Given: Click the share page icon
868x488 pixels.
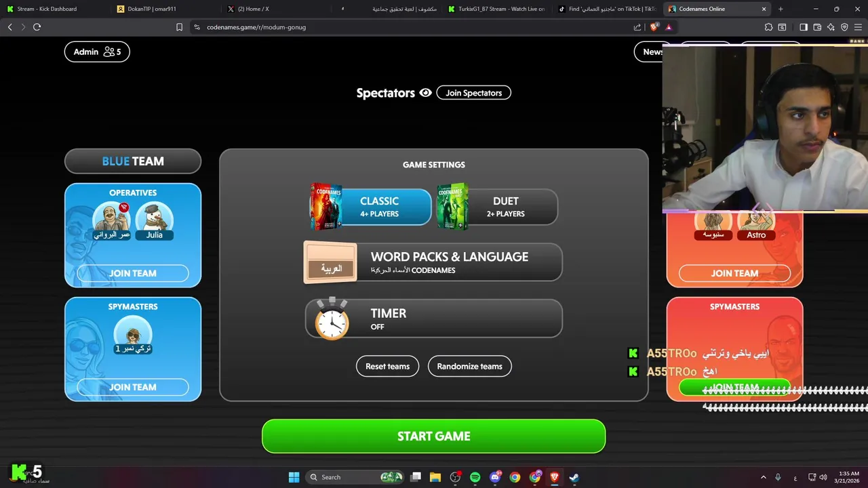Looking at the screenshot, I should click(637, 27).
